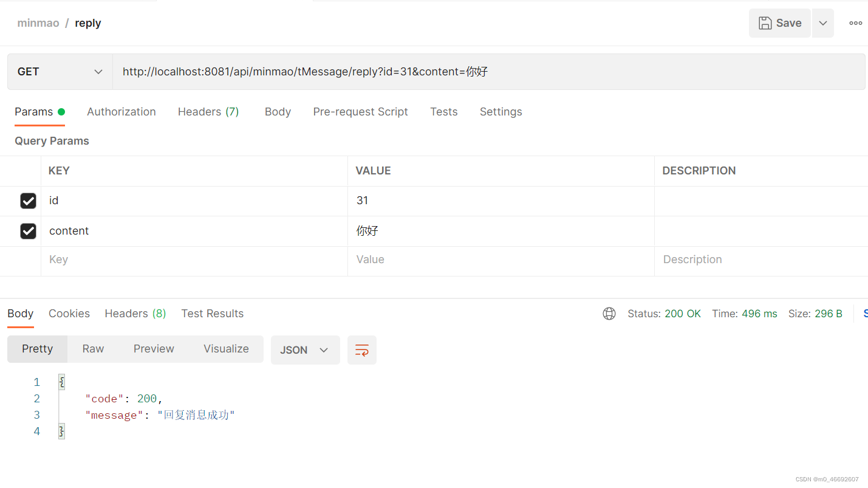
Task: Switch to the Params tab
Action: coord(39,112)
